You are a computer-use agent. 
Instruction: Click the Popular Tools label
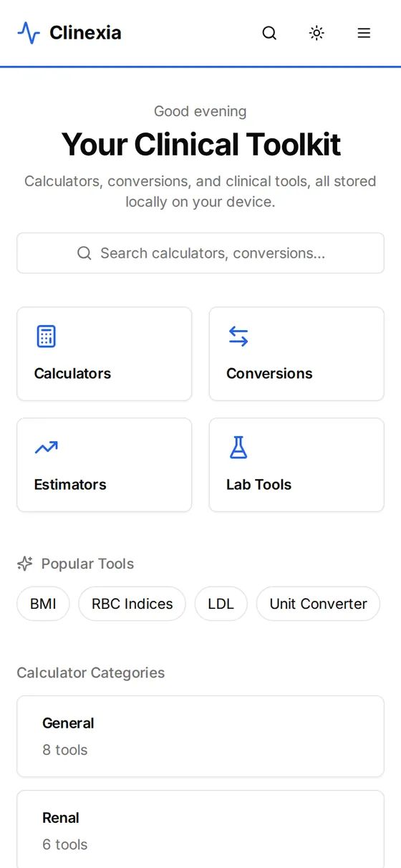coord(87,564)
